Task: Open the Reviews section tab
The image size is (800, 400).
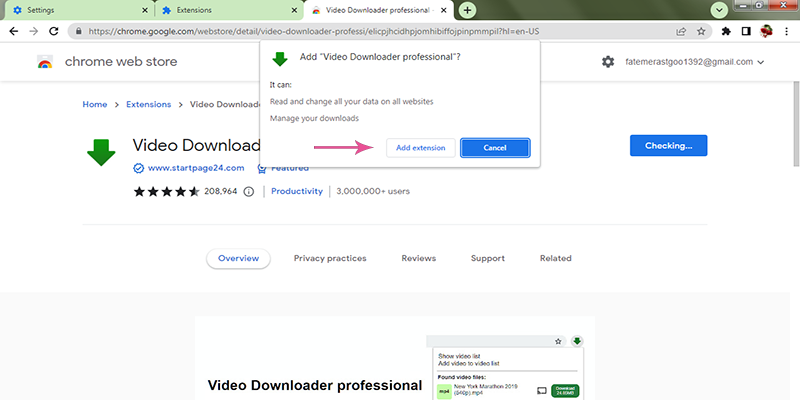Action: click(418, 258)
